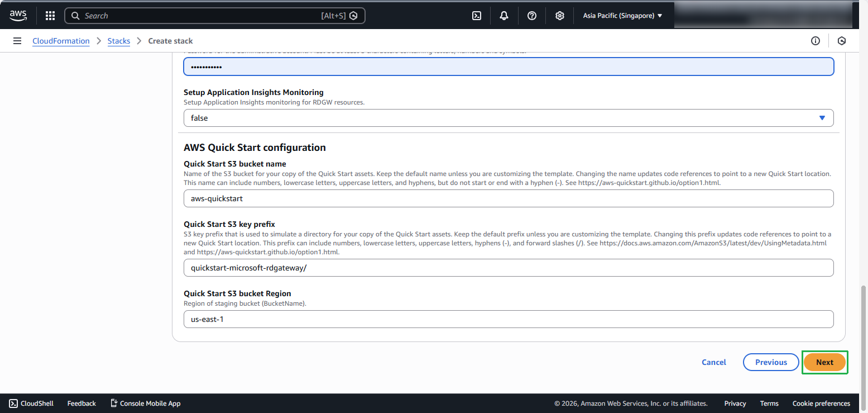
Task: Open the Asia Pacific (Singapore) region selector
Action: (x=622, y=15)
